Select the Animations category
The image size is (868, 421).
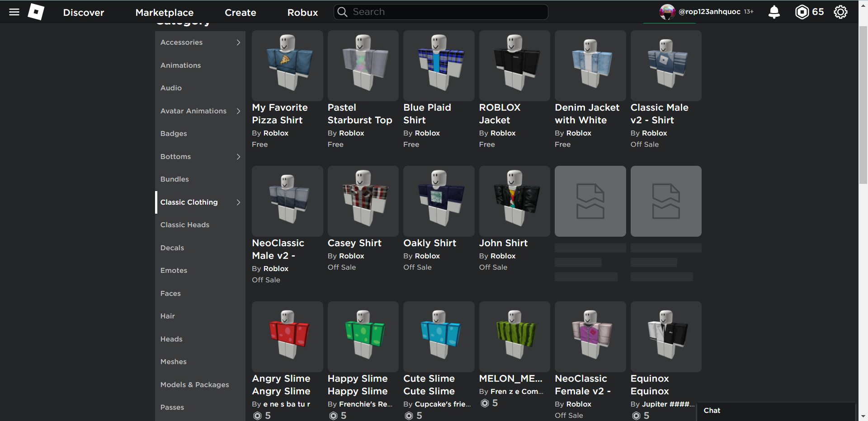pyautogui.click(x=180, y=65)
